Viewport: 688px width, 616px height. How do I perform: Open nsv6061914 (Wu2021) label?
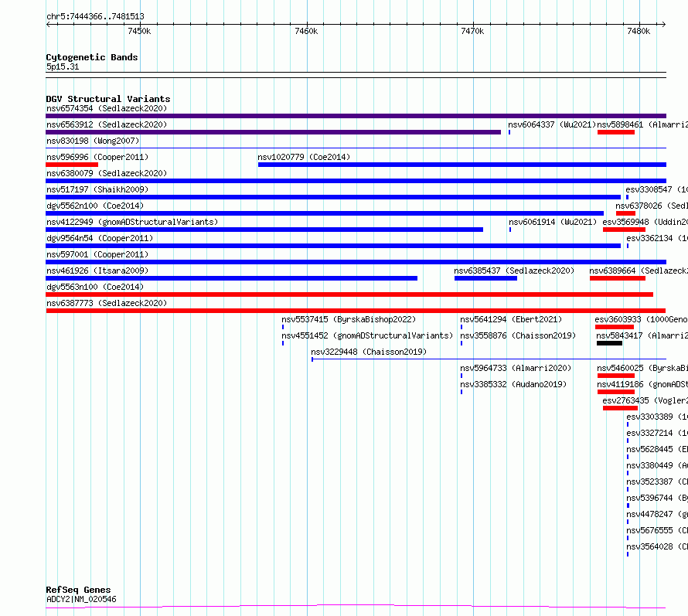(553, 222)
